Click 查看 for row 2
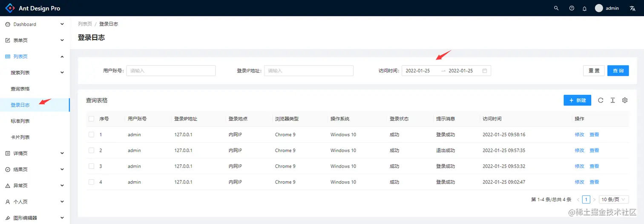The image size is (644, 224). pos(594,150)
